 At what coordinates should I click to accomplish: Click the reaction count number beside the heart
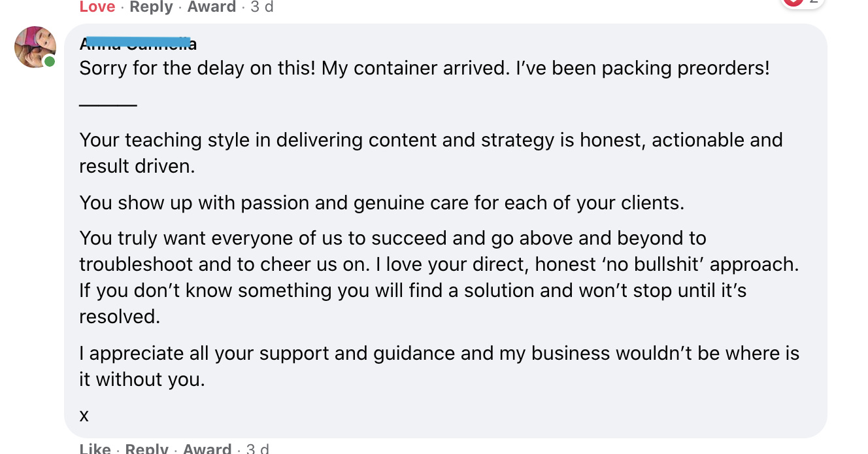click(x=813, y=3)
